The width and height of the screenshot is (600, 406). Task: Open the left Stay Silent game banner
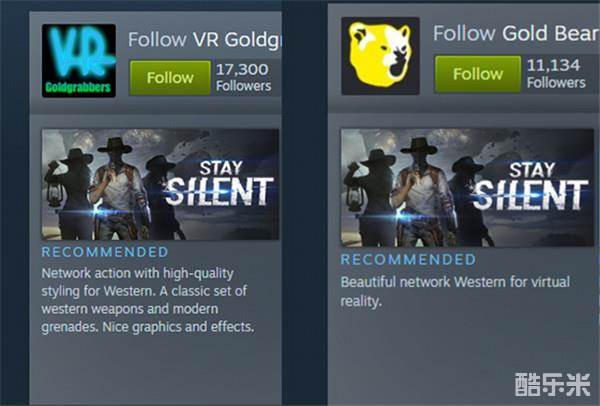point(160,184)
